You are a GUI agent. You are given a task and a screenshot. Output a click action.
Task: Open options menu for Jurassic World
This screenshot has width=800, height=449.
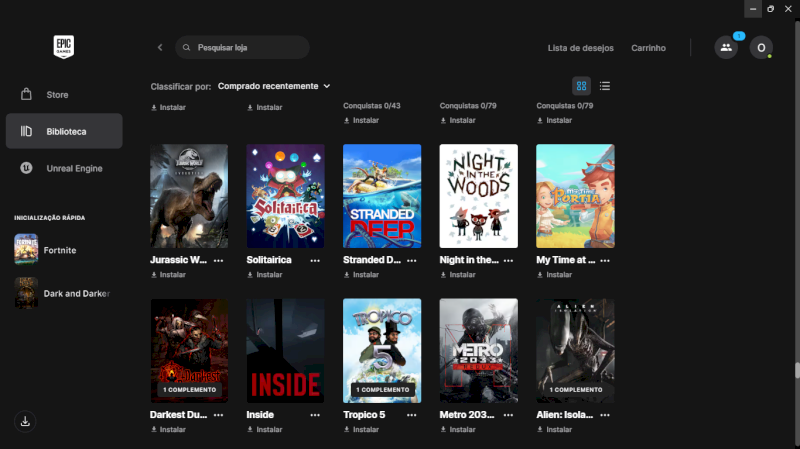click(218, 260)
